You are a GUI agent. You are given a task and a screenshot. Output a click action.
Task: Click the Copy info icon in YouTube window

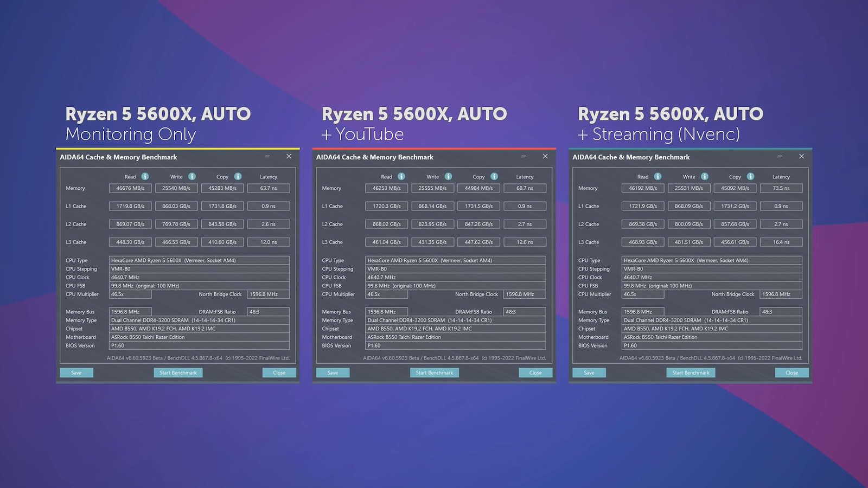[494, 176]
